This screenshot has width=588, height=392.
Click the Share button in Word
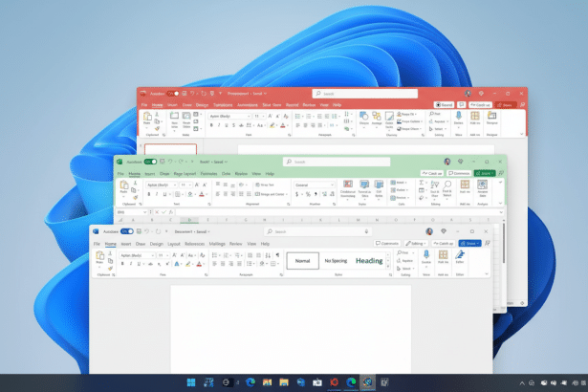pyautogui.click(x=469, y=244)
